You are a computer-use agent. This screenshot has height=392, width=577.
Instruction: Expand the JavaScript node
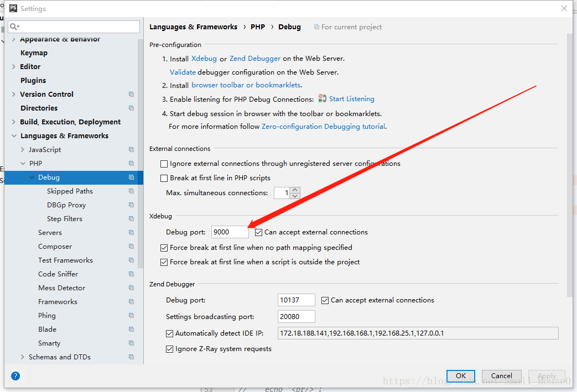click(x=23, y=150)
